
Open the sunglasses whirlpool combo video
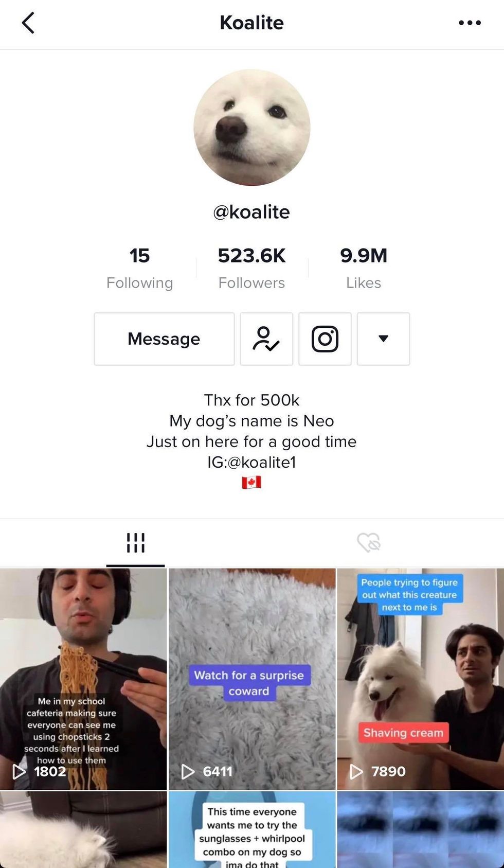click(x=252, y=830)
